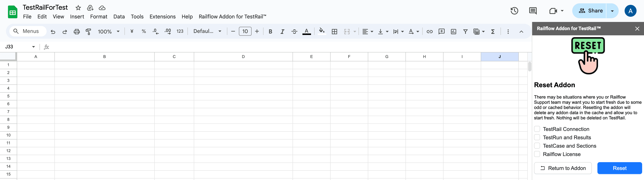Open the zoom 100% dropdown
The height and width of the screenshot is (180, 644).
(109, 31)
